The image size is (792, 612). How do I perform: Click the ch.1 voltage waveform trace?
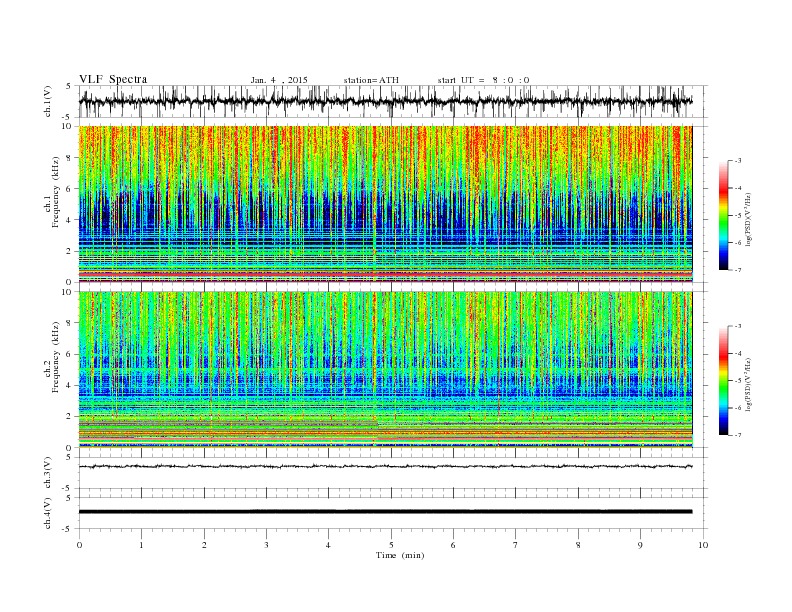pyautogui.click(x=385, y=101)
